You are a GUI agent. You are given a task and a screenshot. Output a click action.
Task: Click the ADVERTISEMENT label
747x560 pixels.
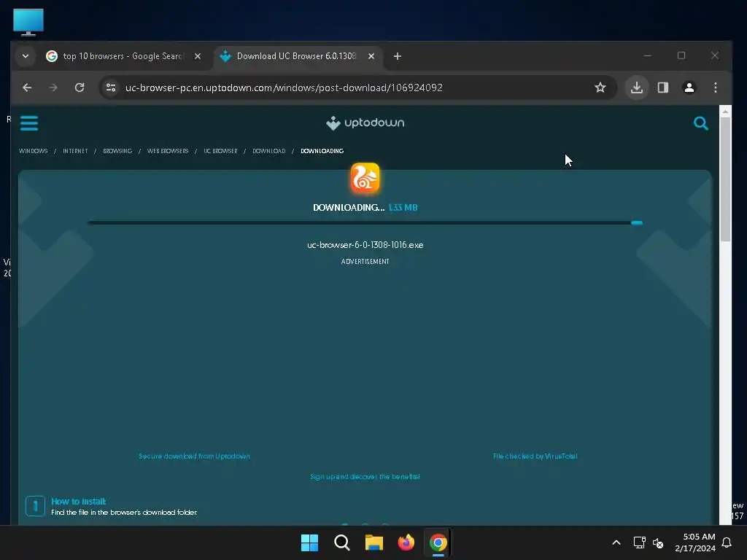[365, 262]
